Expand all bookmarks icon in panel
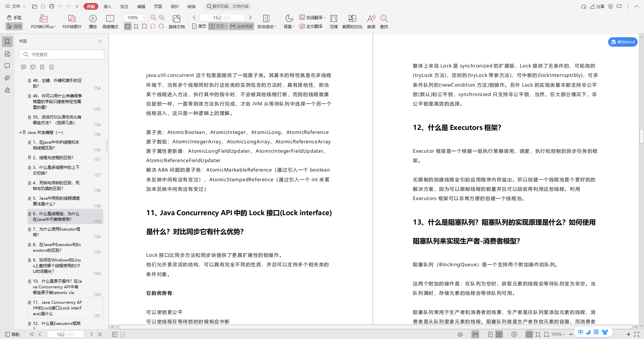Image resolution: width=644 pixels, height=339 pixels. [x=23, y=67]
